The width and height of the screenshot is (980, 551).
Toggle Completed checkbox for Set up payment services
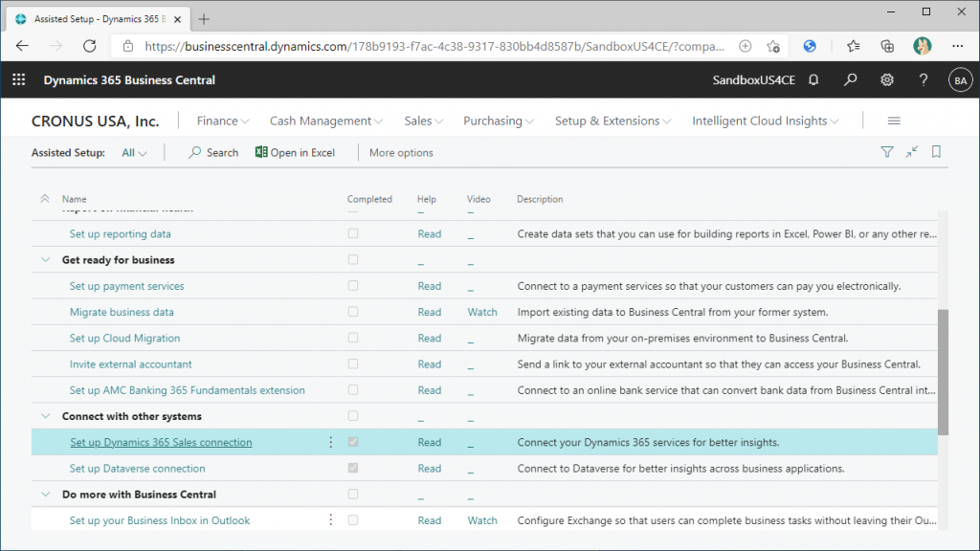coord(353,285)
